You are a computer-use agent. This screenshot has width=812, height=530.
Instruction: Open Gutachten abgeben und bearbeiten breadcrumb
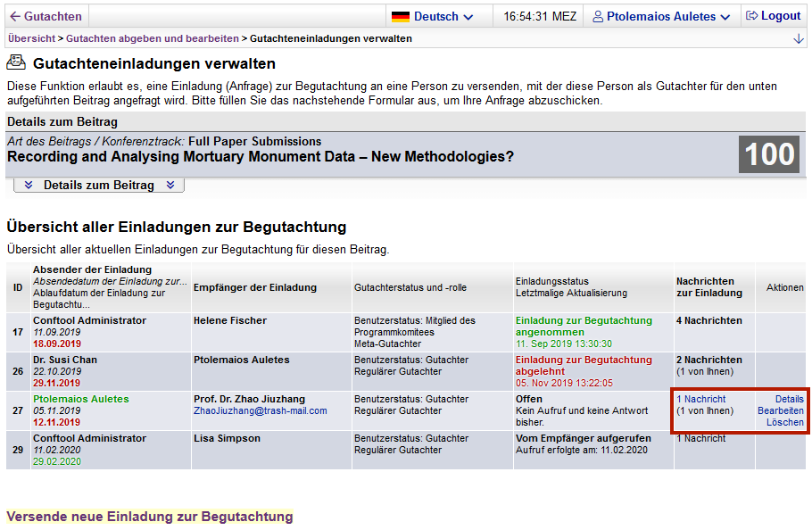153,38
